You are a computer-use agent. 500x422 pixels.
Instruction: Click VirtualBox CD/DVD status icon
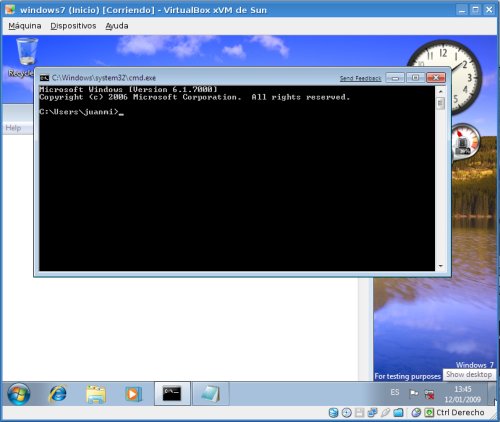coord(346,413)
